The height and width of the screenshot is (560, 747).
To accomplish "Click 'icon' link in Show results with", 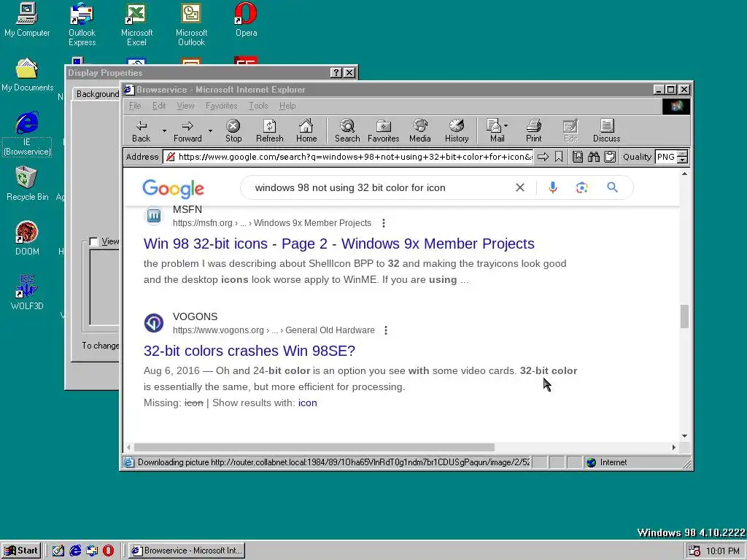I will tap(307, 402).
